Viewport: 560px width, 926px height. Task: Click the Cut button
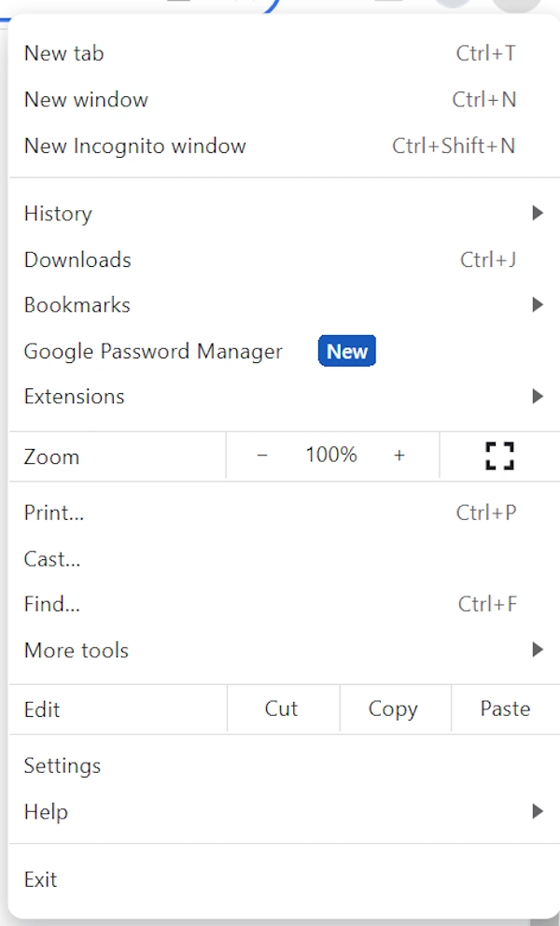(281, 709)
